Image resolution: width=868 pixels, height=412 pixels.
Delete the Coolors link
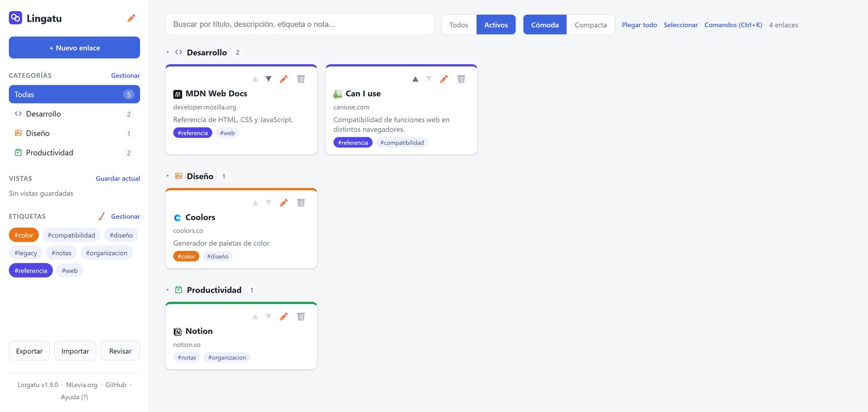301,203
